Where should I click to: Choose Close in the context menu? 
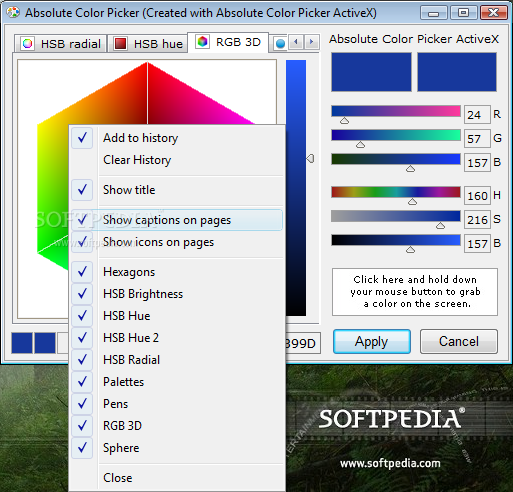click(177, 478)
